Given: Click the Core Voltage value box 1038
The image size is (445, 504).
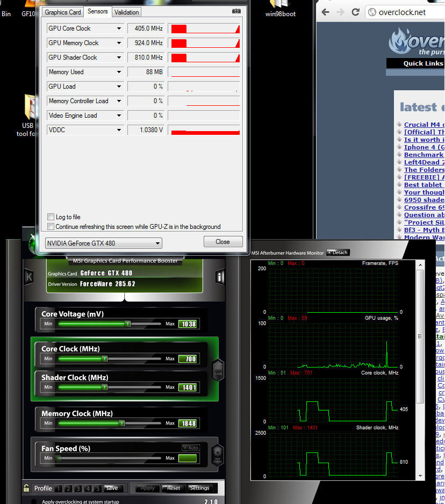Looking at the screenshot, I should (x=189, y=324).
